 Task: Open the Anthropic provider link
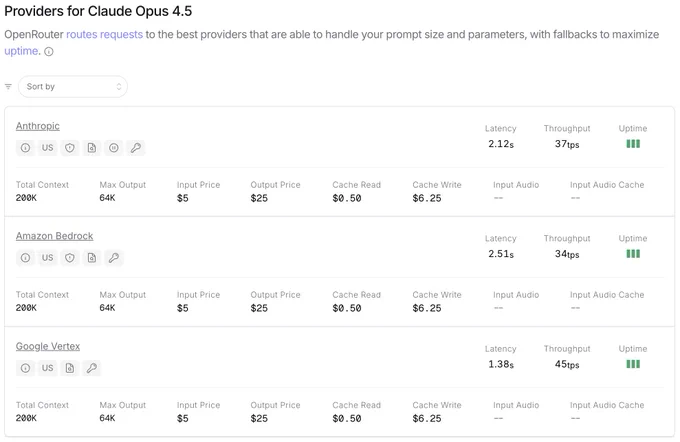pos(38,126)
